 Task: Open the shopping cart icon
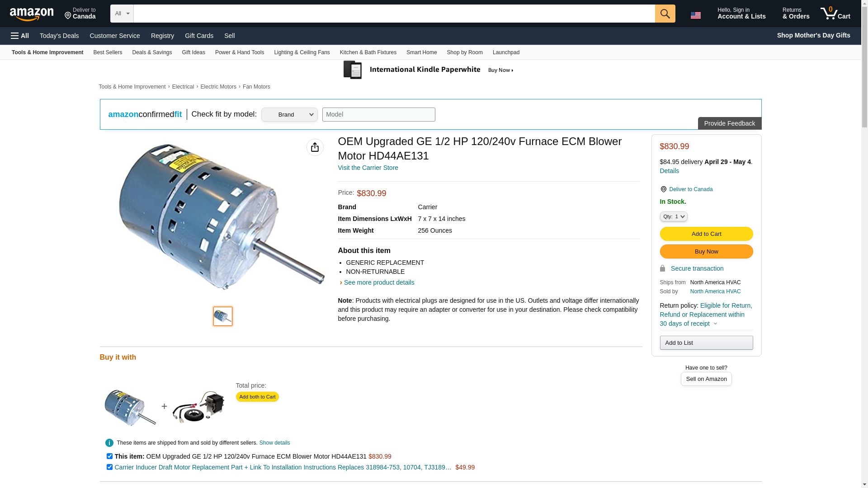click(835, 14)
